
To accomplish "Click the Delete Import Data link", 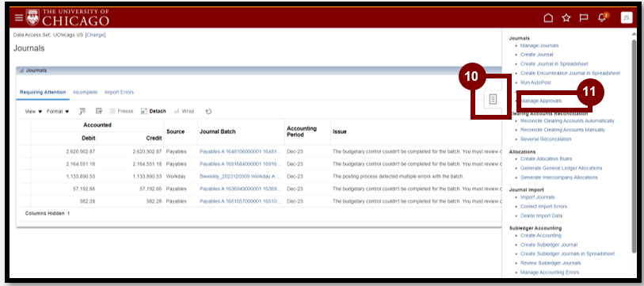I will coord(541,215).
